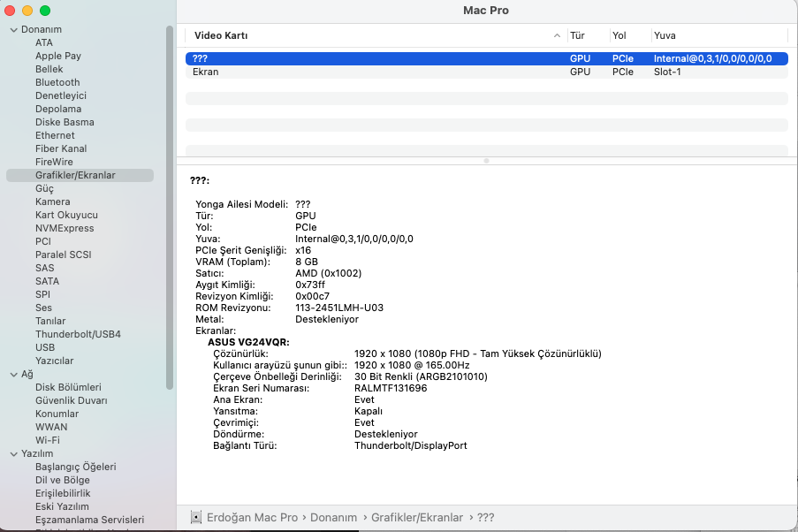Open Güvenlik Duvarı in the sidebar

(x=70, y=400)
